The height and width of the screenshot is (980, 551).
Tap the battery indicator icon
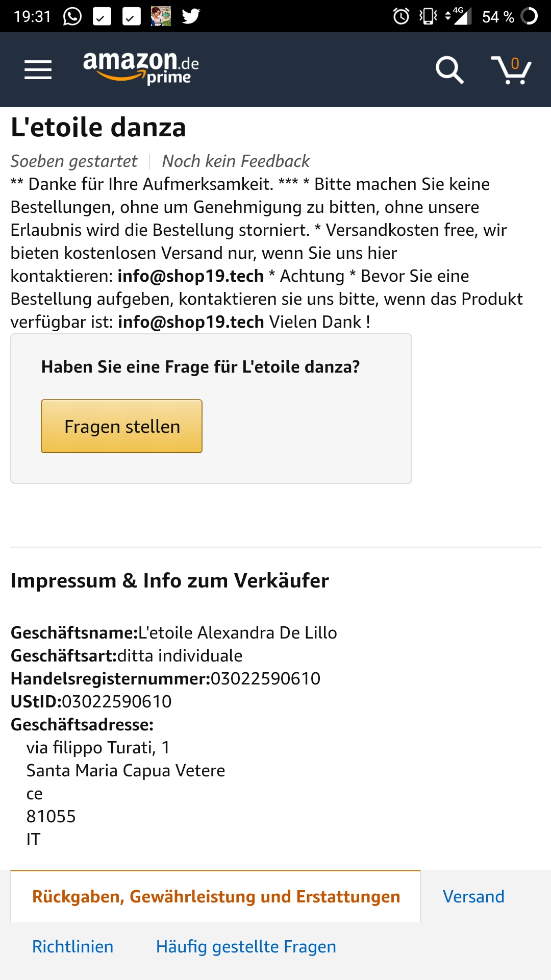pos(529,16)
